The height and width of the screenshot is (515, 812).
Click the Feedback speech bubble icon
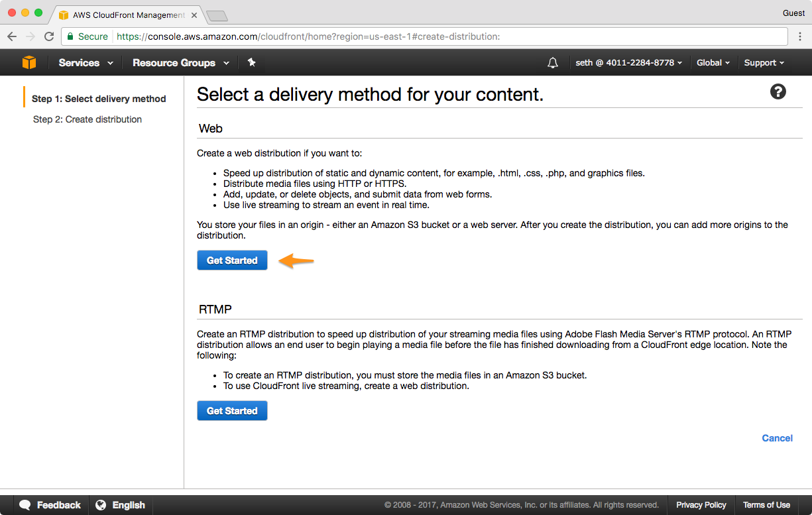25,505
